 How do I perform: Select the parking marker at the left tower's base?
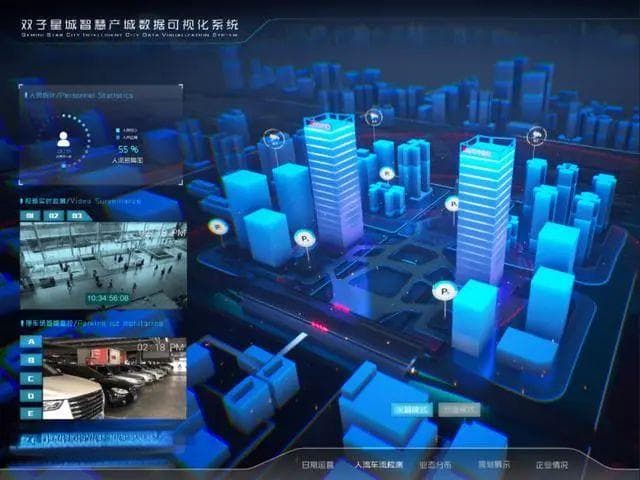pyautogui.click(x=305, y=238)
